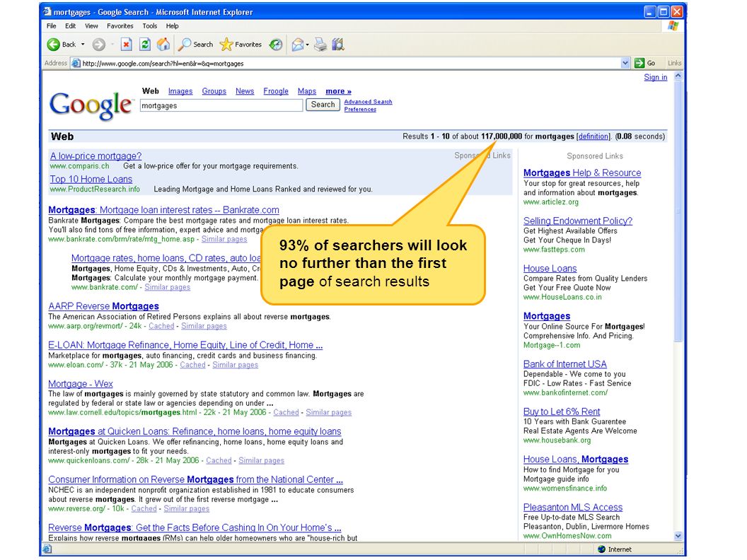Open Mortgages at Quicken Loans result

[x=195, y=431]
